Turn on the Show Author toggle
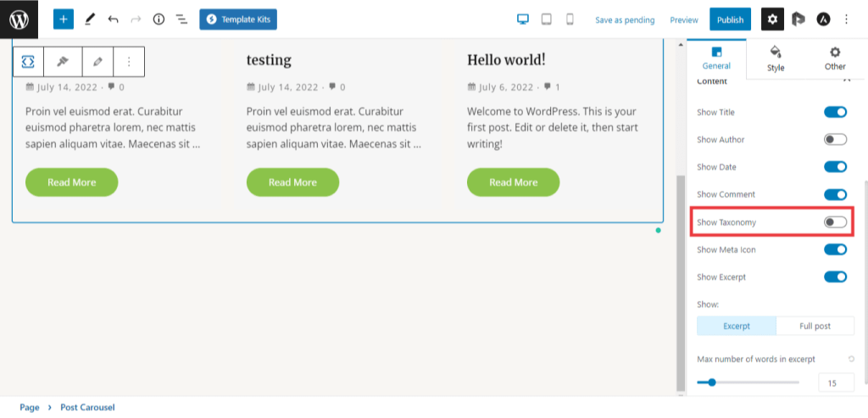The height and width of the screenshot is (418, 868). [x=835, y=140]
